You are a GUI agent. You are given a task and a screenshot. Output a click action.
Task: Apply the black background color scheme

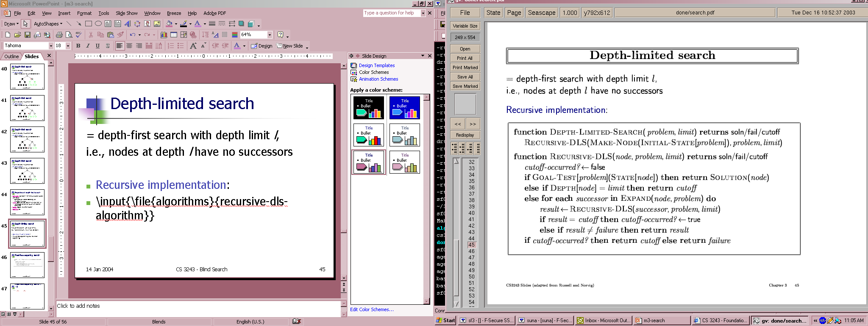[x=369, y=108]
